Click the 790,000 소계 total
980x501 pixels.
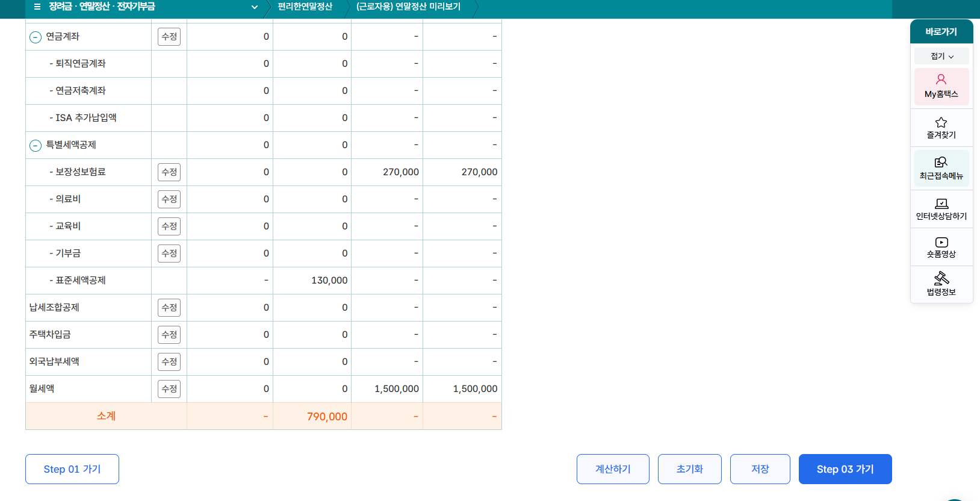(x=327, y=417)
